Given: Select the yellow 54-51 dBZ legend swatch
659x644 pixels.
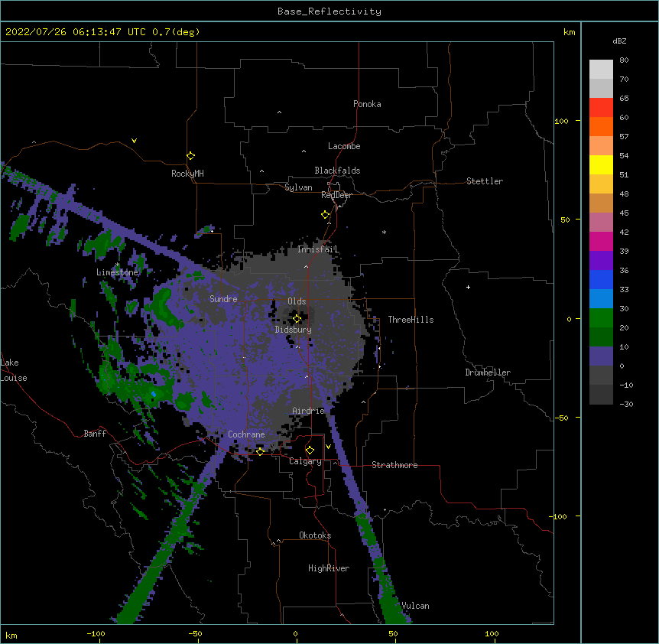Looking at the screenshot, I should tap(601, 164).
